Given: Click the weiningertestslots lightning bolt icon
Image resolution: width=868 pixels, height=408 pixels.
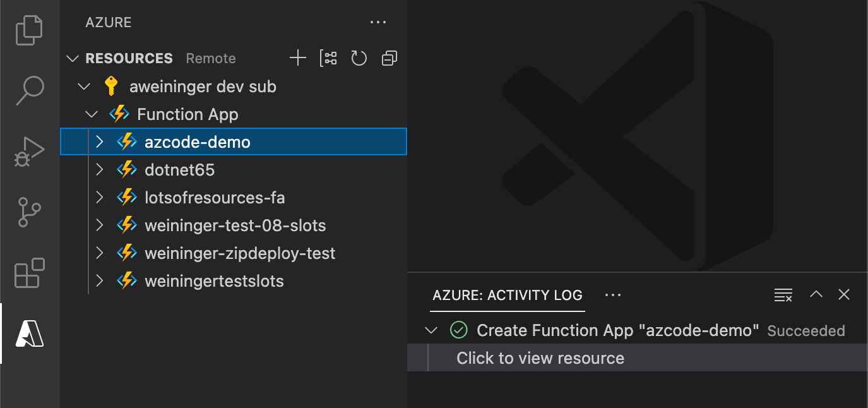Looking at the screenshot, I should (x=127, y=280).
